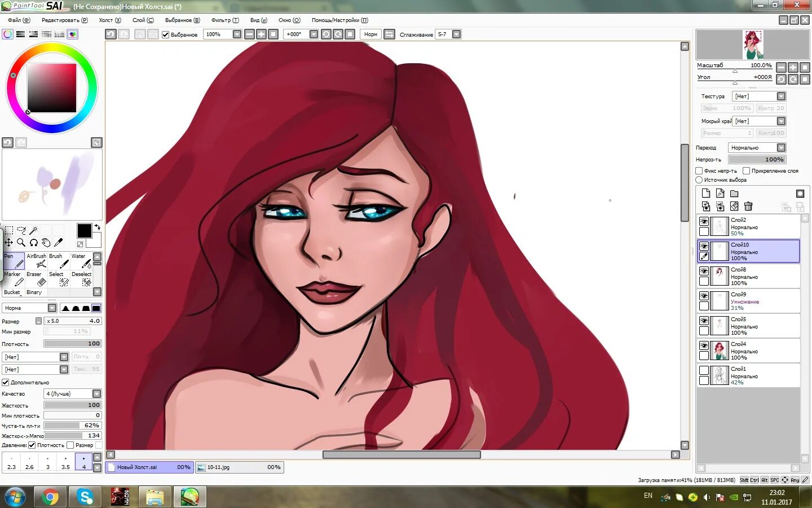This screenshot has width=812, height=508.
Task: Choose the lasso selection tool
Action: pyautogui.click(x=21, y=230)
